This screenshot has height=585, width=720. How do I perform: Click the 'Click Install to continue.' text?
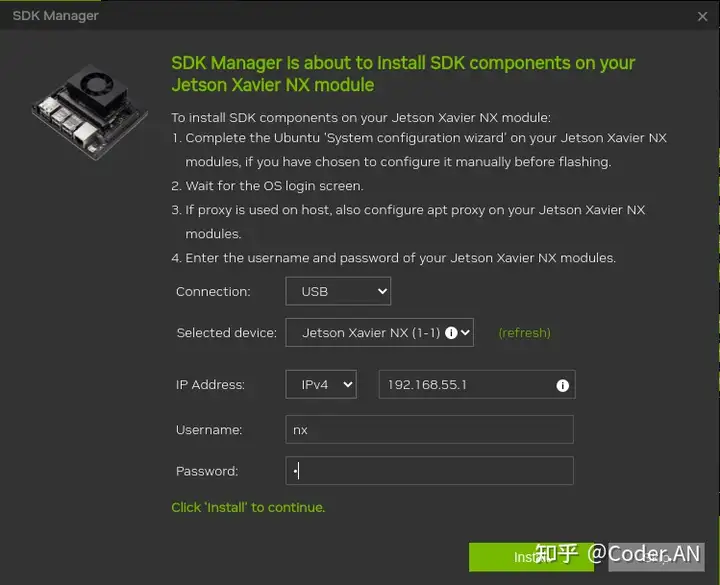pos(248,507)
